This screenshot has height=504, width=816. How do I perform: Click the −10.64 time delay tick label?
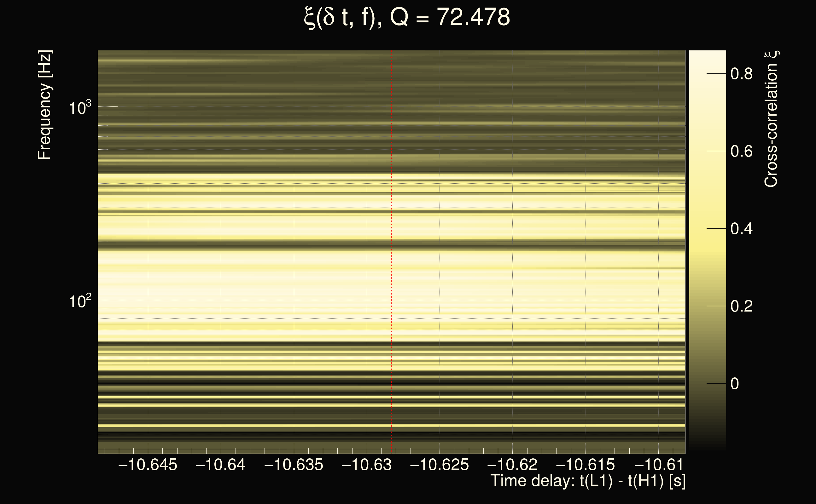pyautogui.click(x=220, y=465)
